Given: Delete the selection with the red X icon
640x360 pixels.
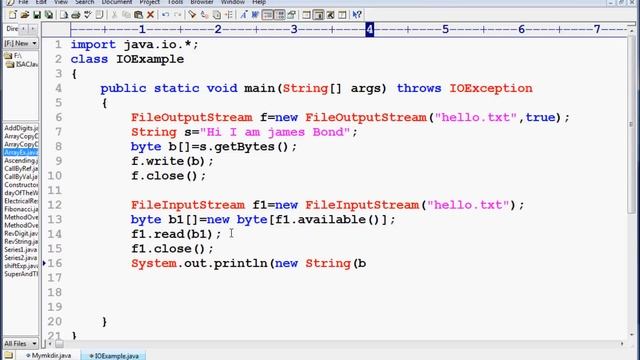Looking at the screenshot, I should (x=150, y=15).
